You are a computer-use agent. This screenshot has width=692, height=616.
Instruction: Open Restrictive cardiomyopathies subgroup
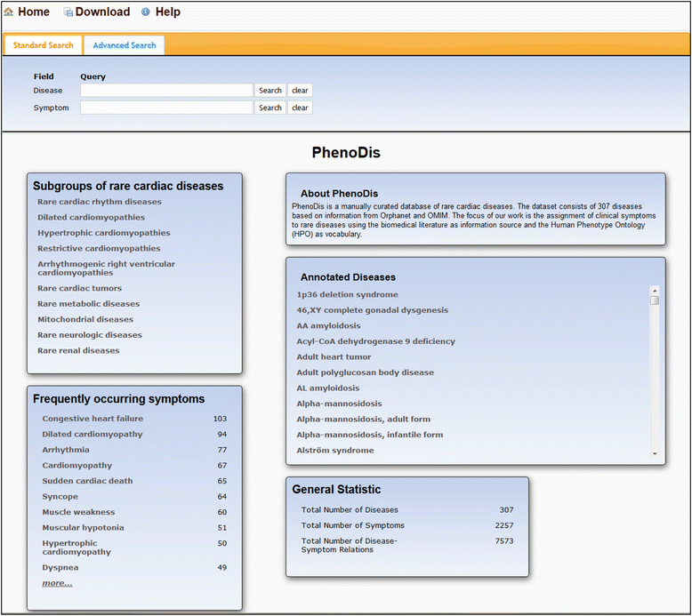(99, 248)
